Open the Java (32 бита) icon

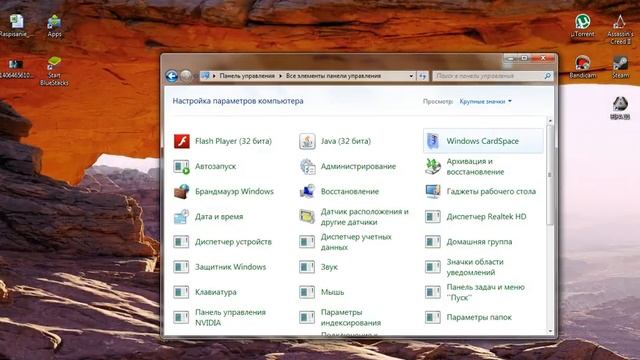307,141
